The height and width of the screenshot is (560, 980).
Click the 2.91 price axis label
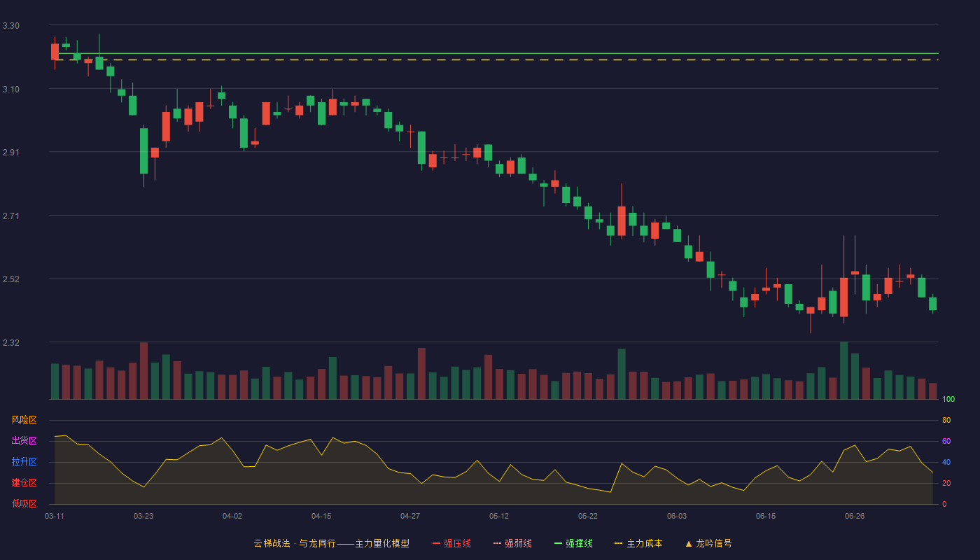tap(11, 153)
